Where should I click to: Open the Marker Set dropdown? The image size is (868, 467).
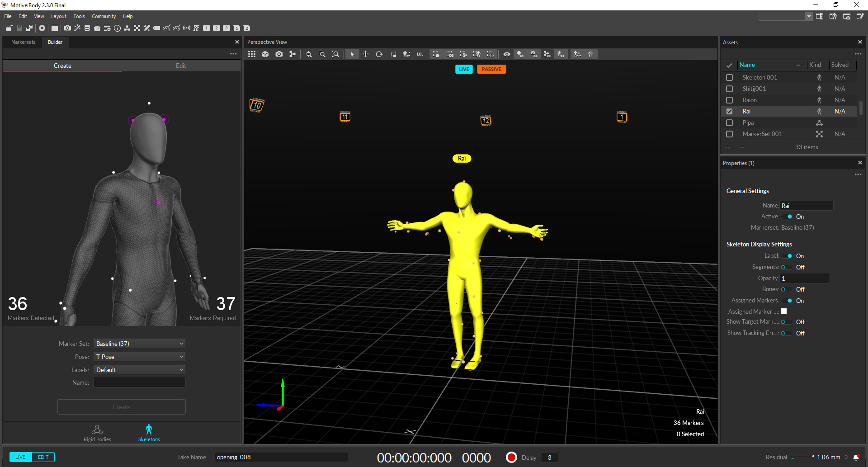139,344
